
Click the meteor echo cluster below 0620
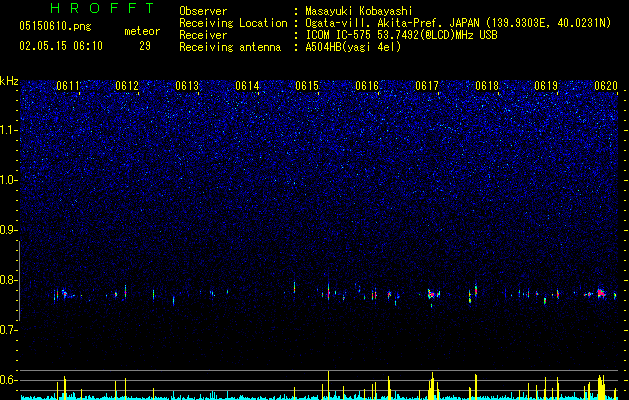601,293
